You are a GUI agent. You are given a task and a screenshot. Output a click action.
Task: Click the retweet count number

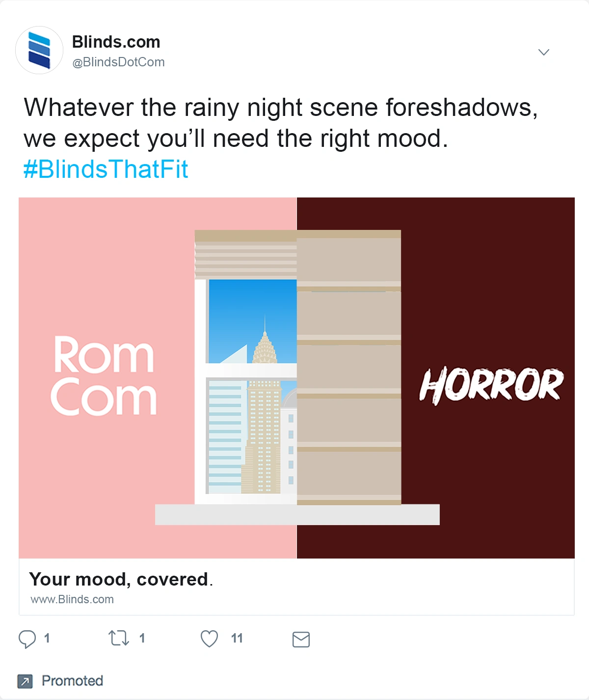click(x=142, y=639)
